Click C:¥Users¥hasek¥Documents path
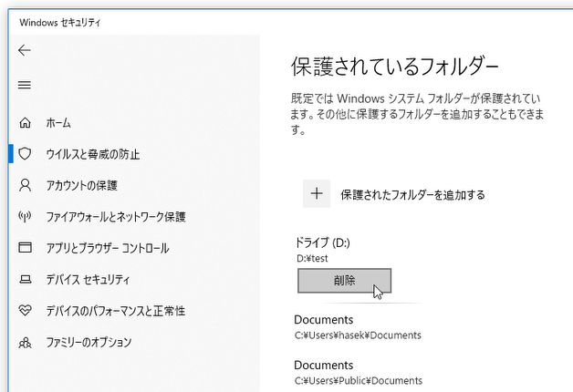 [358, 335]
